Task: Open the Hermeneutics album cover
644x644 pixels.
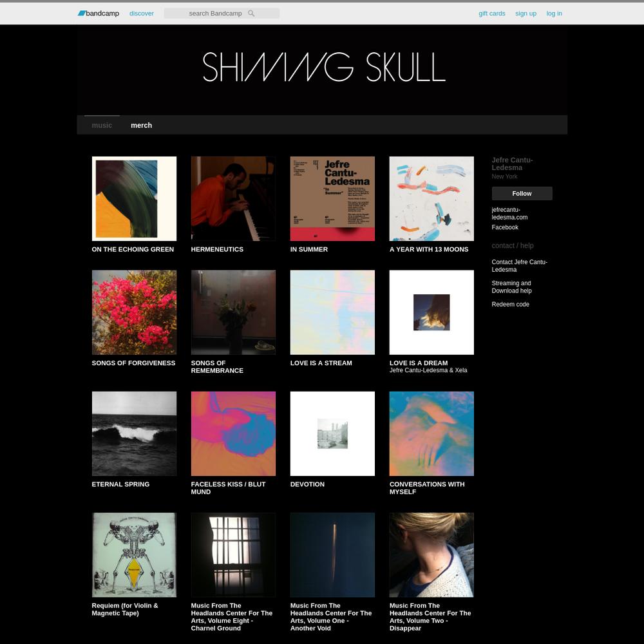Action: coord(233,198)
